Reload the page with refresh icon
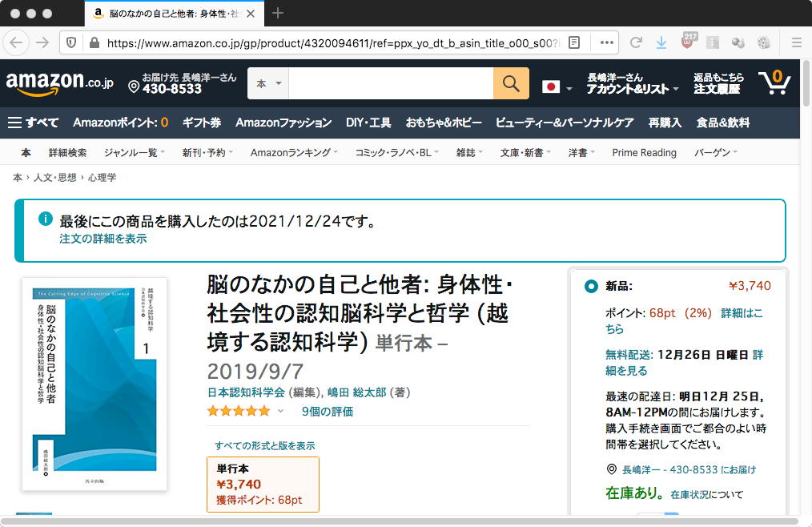The height and width of the screenshot is (527, 812). click(635, 42)
